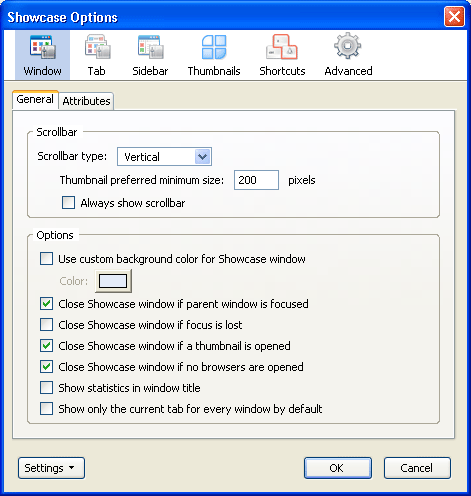This screenshot has height=496, width=471.
Task: Click the thumbnail minimum size field
Action: point(256,180)
